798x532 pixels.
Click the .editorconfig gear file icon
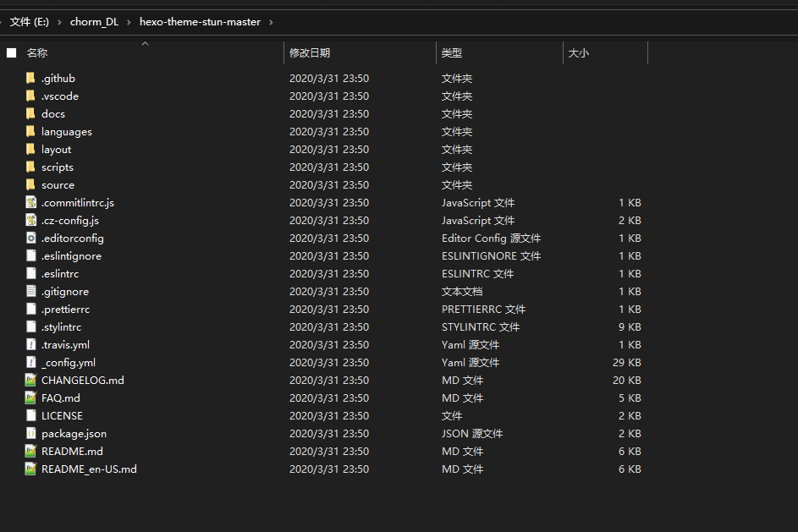coord(31,238)
